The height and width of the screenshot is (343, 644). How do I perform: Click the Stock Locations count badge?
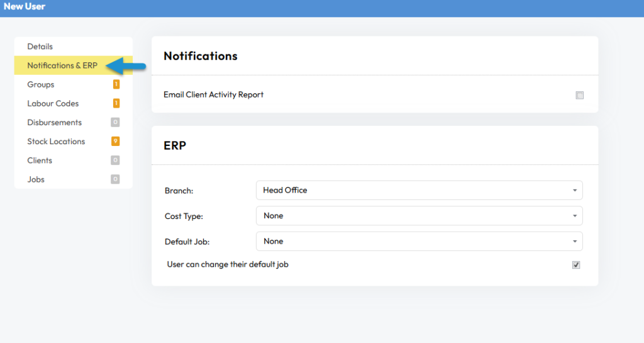point(116,142)
